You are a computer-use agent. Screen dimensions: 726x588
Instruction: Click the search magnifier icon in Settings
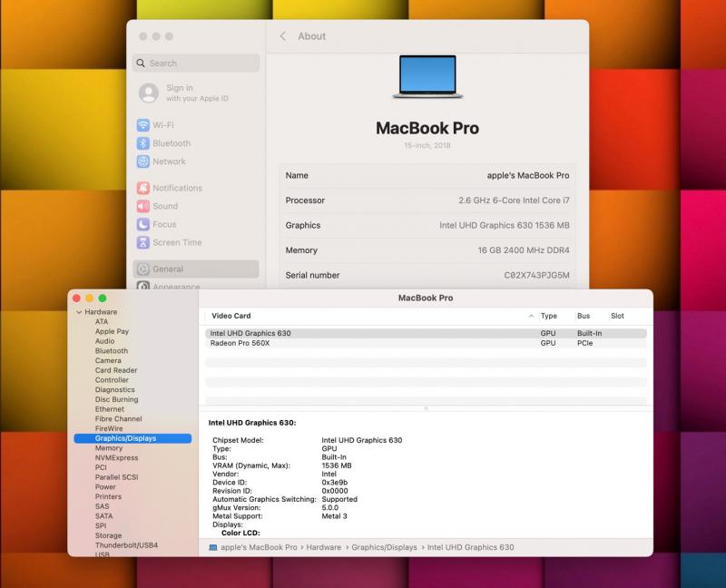[141, 63]
